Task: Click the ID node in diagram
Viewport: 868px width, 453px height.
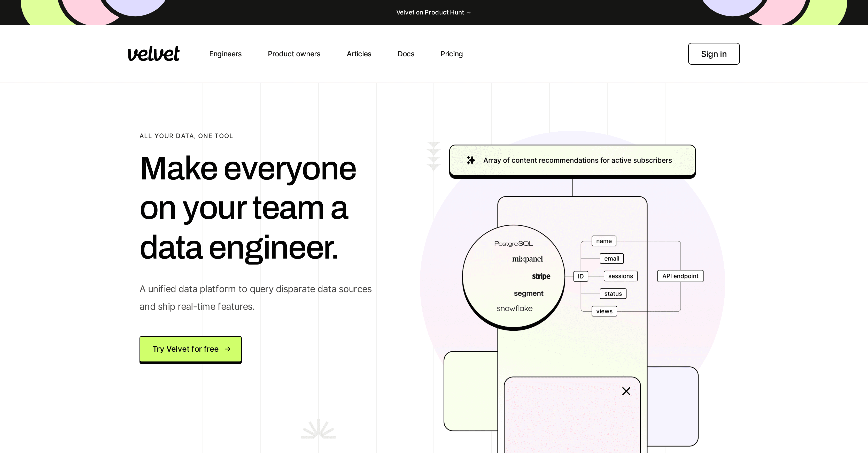Action: pyautogui.click(x=580, y=276)
